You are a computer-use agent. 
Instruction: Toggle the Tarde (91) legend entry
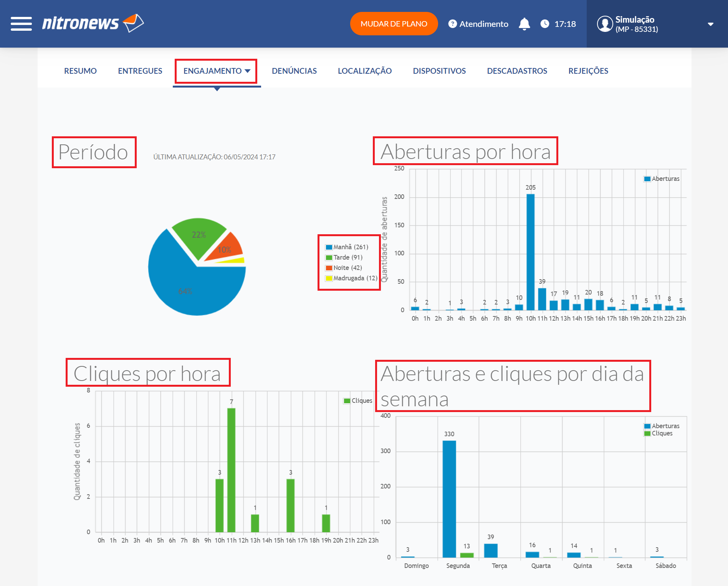[x=344, y=257]
